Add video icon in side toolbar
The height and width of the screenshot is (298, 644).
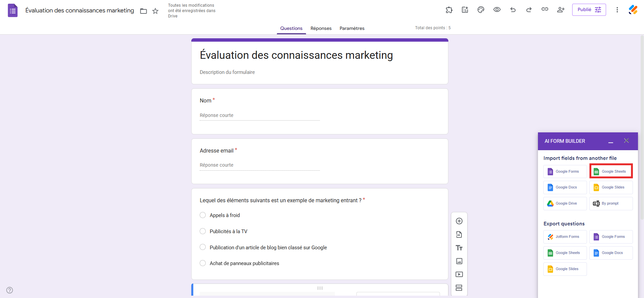pyautogui.click(x=459, y=274)
